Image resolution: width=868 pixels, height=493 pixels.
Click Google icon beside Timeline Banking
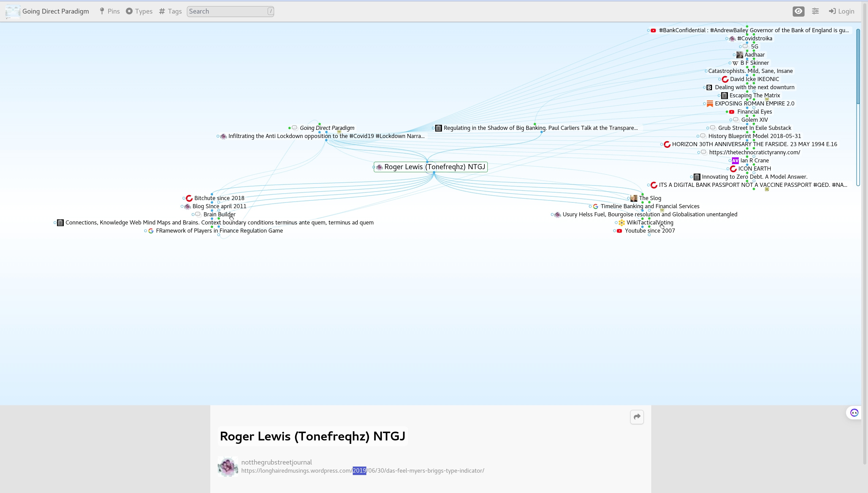596,206
